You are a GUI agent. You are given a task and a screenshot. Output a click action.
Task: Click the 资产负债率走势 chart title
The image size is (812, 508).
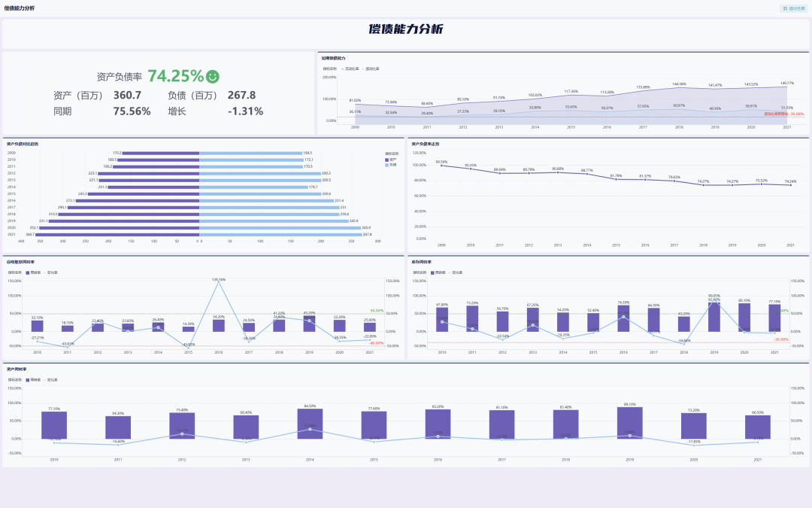[x=425, y=144]
